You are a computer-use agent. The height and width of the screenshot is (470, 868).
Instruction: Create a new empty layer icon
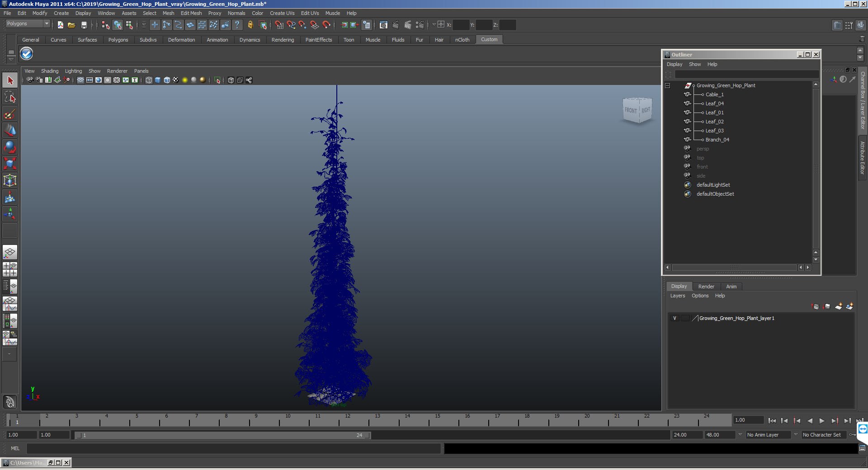pos(839,306)
